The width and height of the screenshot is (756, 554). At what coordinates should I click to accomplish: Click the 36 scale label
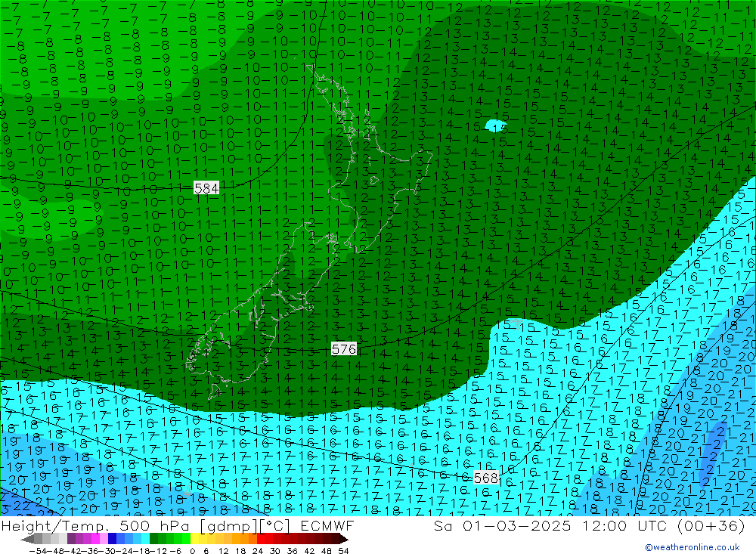click(x=292, y=551)
